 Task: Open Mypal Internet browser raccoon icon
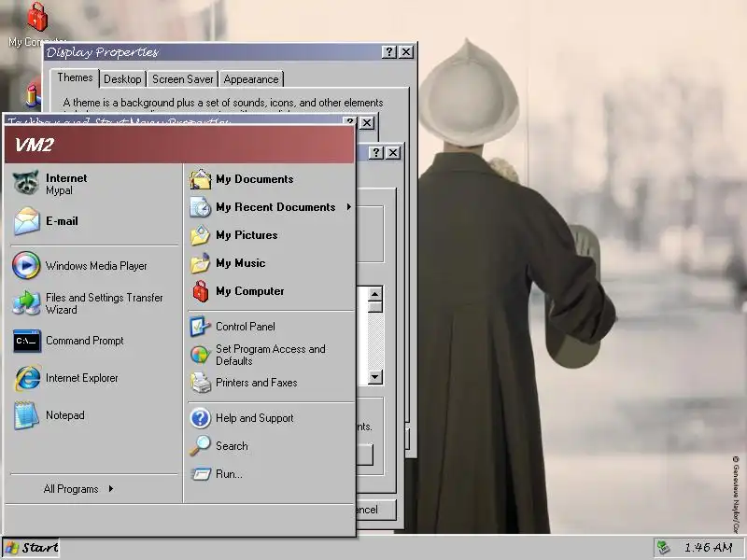[x=26, y=183]
